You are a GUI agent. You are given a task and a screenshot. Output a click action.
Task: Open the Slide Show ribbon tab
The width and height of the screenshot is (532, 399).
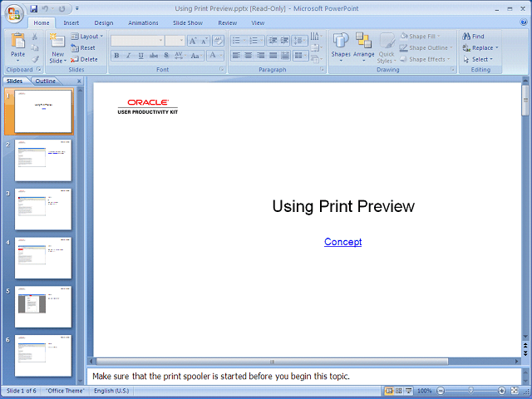(188, 22)
